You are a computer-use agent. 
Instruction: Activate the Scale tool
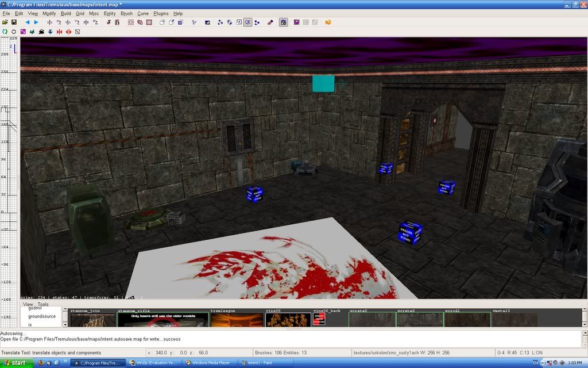click(238, 22)
